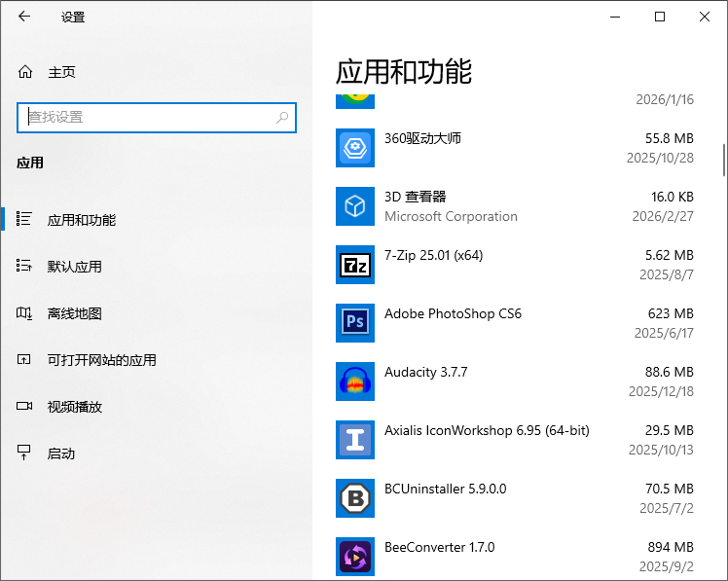The width and height of the screenshot is (728, 581).
Task: Click the 88.6 MB size value
Action: pyautogui.click(x=669, y=372)
